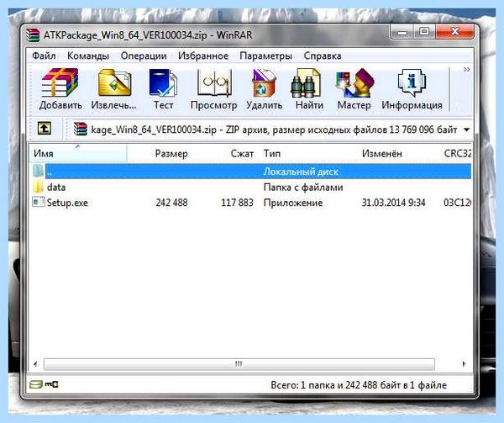Screen dimensions: 504x423
Task: Click the Setup.exe file icon
Action: 39,203
